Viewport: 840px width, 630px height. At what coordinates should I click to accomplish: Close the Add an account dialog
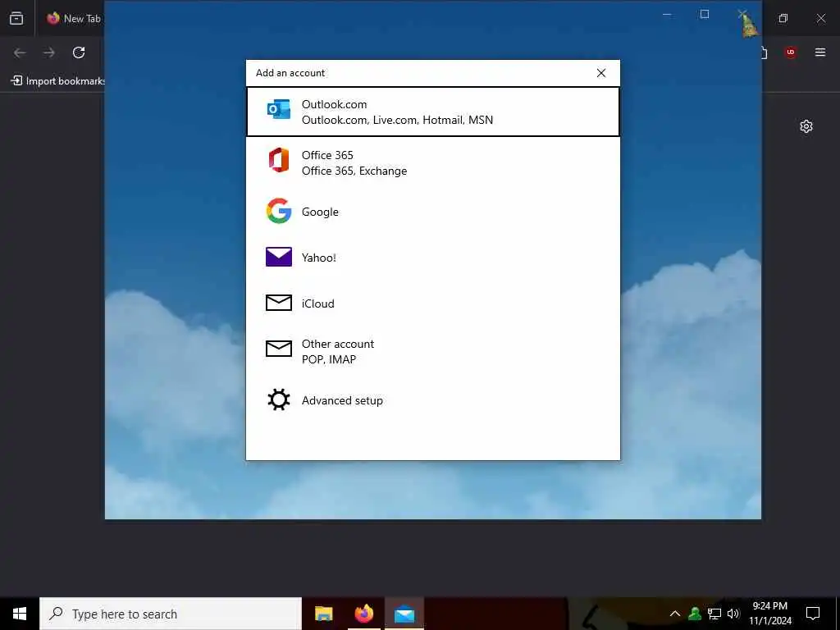(x=601, y=73)
